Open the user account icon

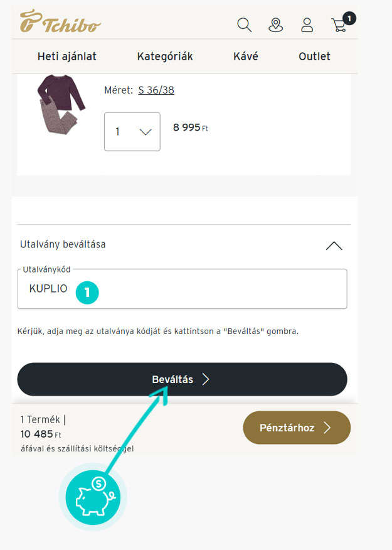click(x=307, y=25)
